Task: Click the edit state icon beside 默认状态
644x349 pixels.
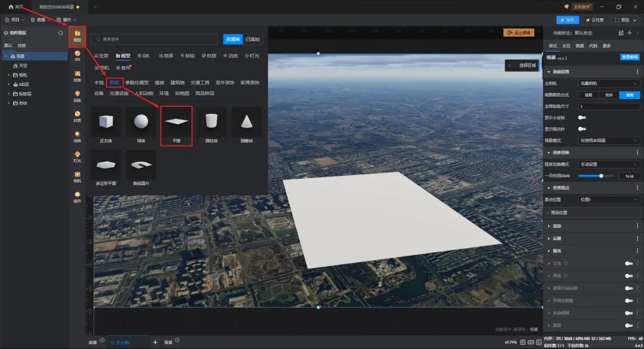Action: (621, 33)
